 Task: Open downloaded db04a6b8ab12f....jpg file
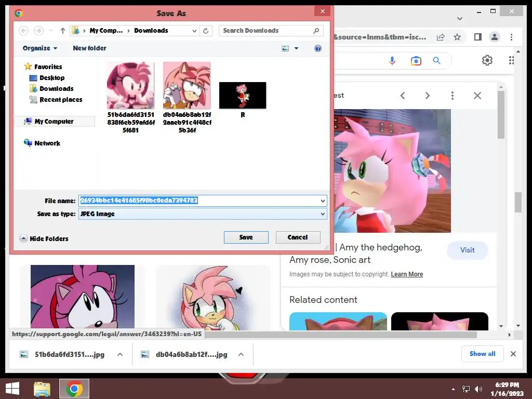pyautogui.click(x=184, y=354)
